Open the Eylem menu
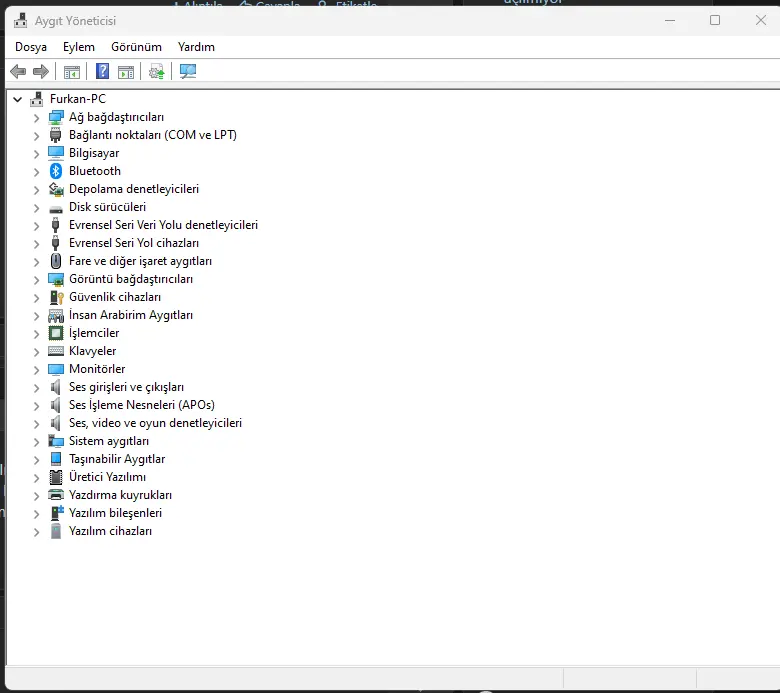 click(79, 47)
